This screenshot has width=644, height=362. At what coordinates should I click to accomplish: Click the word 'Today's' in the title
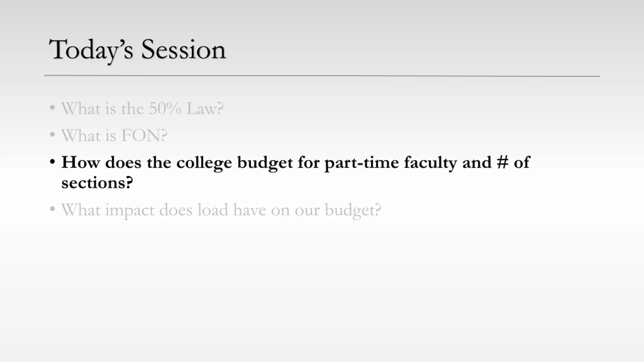[91, 51]
